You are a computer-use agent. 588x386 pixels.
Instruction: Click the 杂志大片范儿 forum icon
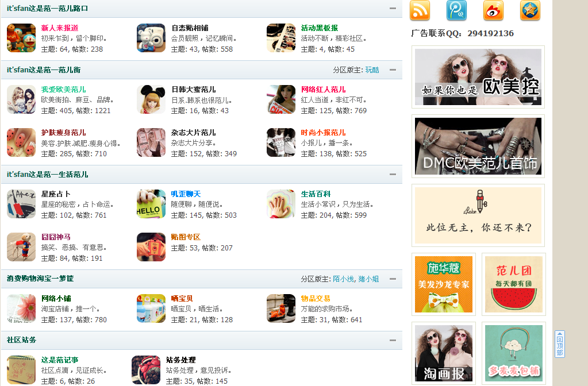coord(151,142)
